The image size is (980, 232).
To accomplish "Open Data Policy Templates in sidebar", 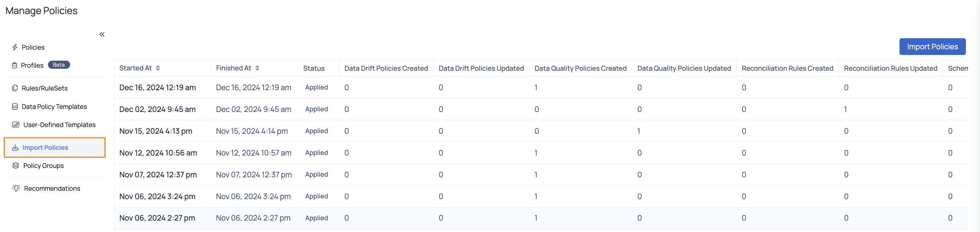I will coord(54,107).
